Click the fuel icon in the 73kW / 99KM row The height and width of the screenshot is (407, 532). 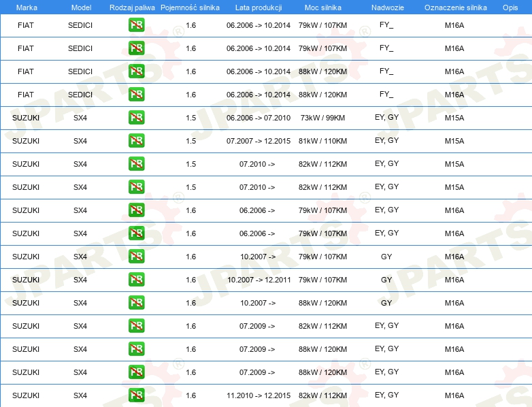[x=136, y=118]
